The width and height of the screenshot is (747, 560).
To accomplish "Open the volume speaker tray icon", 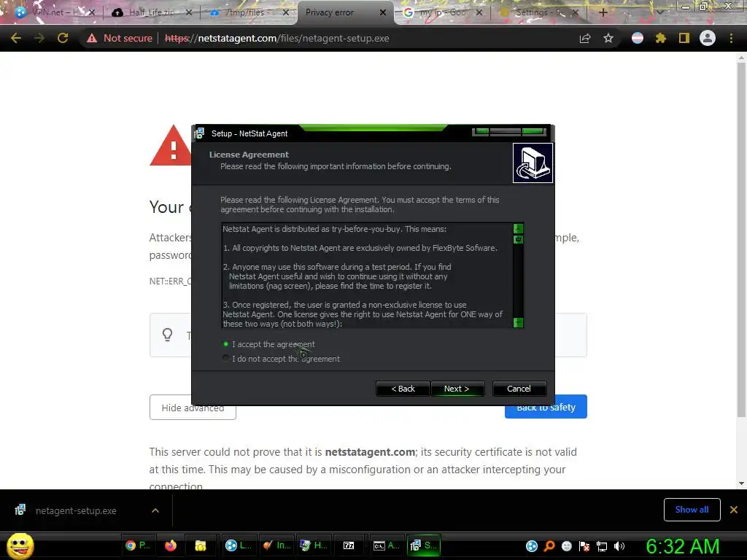I will pos(619,546).
